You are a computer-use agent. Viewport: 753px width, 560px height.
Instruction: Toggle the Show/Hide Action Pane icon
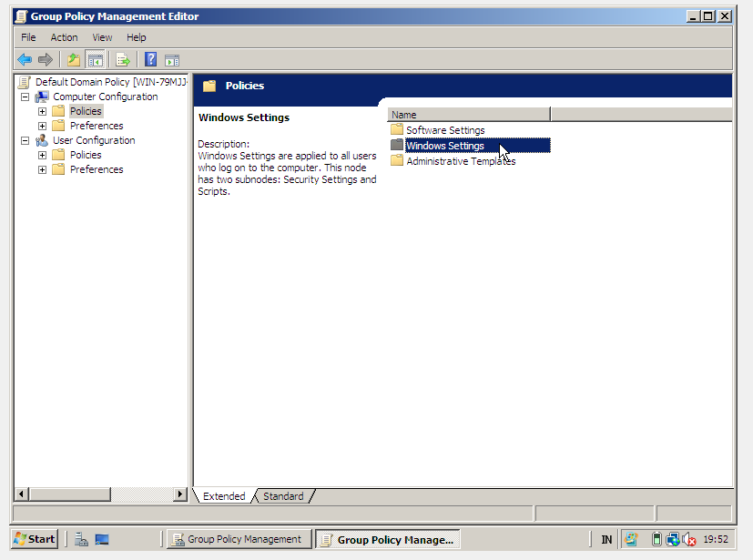tap(172, 60)
